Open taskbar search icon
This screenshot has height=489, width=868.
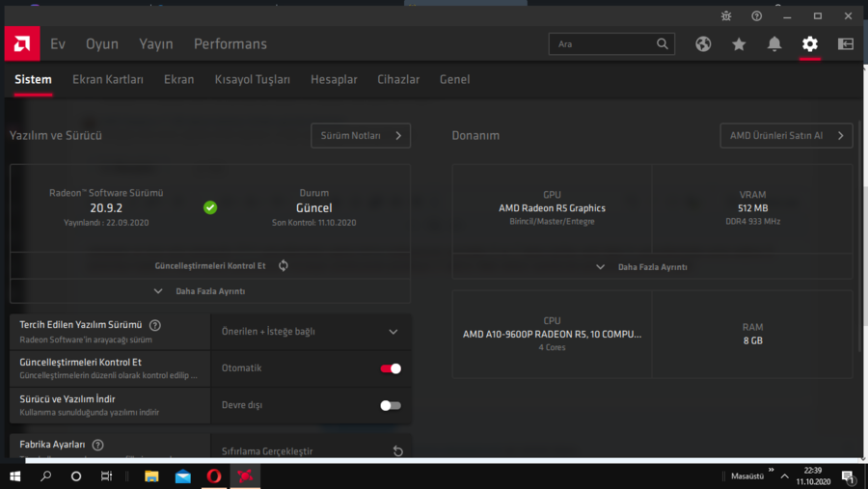click(46, 476)
